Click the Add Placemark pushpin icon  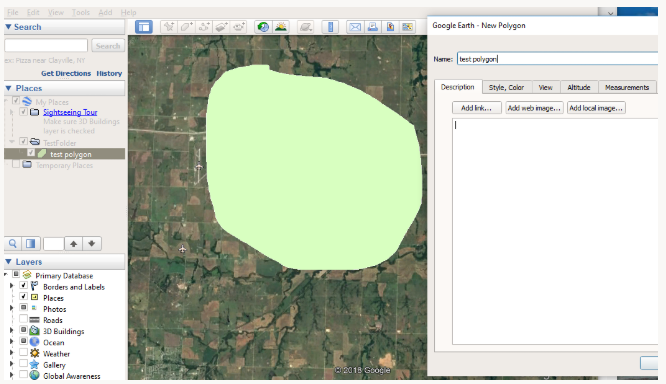[x=169, y=27]
